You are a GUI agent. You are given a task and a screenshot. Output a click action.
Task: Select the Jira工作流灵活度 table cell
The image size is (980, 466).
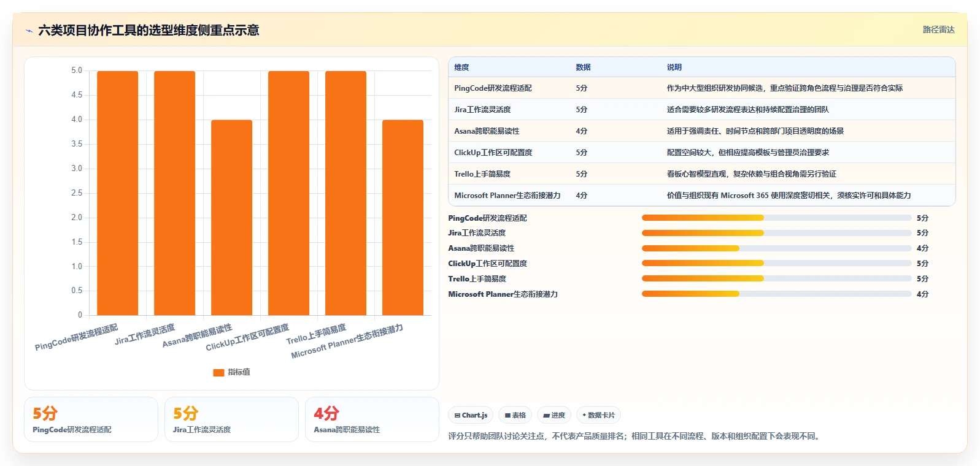point(482,110)
